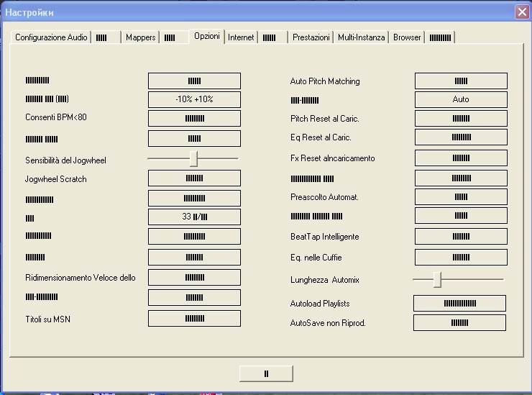This screenshot has height=395, width=532.
Task: Toggle the Consenti BPM<80 setting button
Action: [x=194, y=118]
